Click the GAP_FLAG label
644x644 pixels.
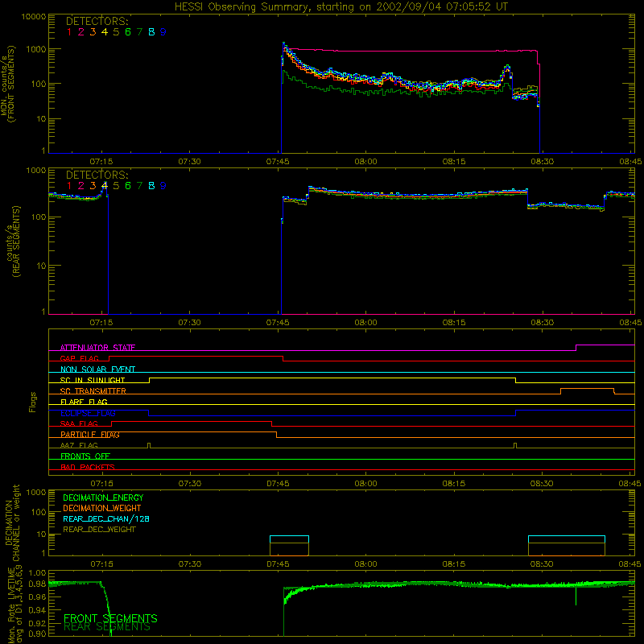pos(79,358)
